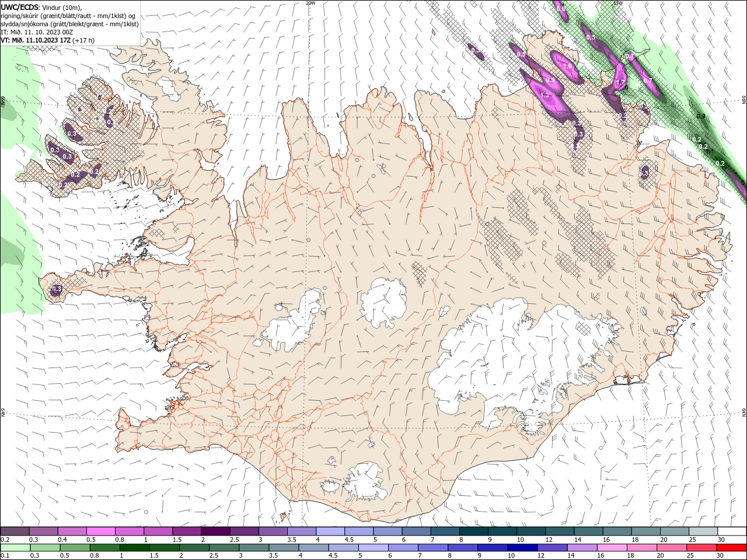The height and width of the screenshot is (560, 747).
Task: Click bottom-row legend swatch between 0.8 and 1
Action: pyautogui.click(x=104, y=548)
